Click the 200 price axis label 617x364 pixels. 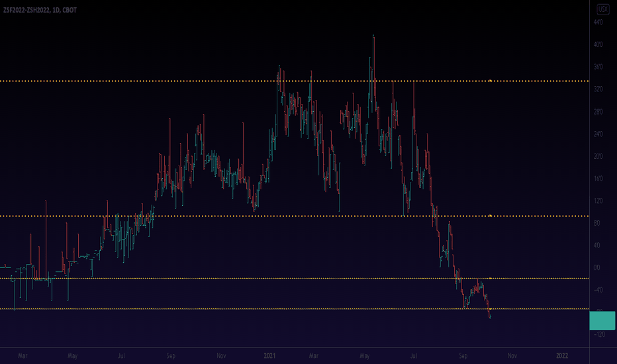[x=598, y=156]
